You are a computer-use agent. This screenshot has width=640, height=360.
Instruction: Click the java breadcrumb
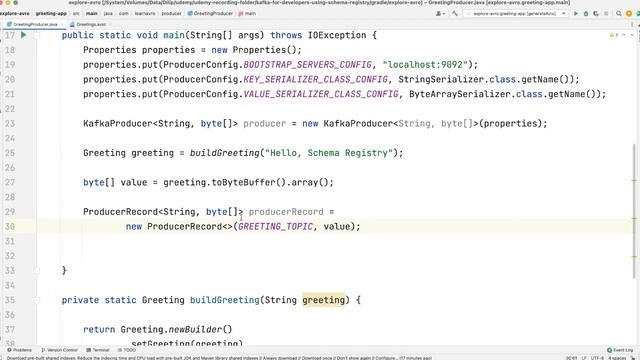108,13
